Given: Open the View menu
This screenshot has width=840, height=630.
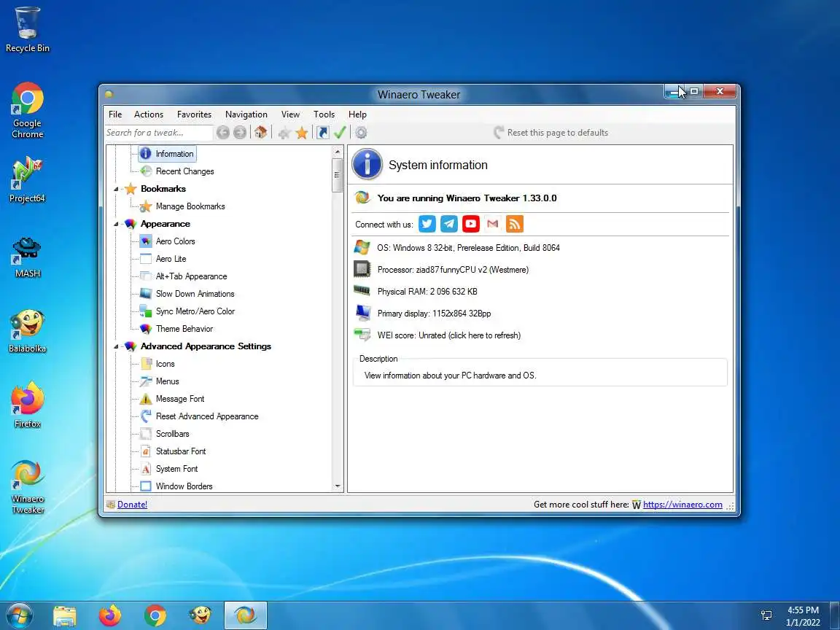Looking at the screenshot, I should 290,114.
